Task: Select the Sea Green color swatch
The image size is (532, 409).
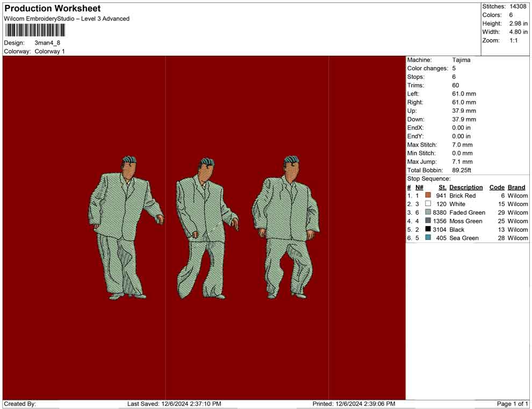Action: [428, 238]
